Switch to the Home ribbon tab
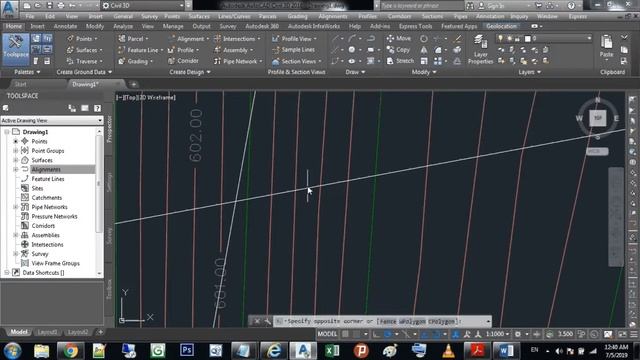 point(13,26)
